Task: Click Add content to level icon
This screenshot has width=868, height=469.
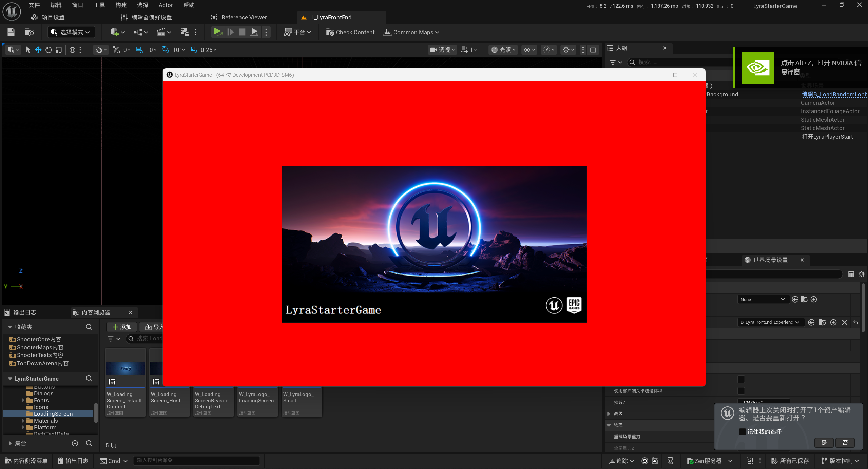Action: (x=114, y=32)
